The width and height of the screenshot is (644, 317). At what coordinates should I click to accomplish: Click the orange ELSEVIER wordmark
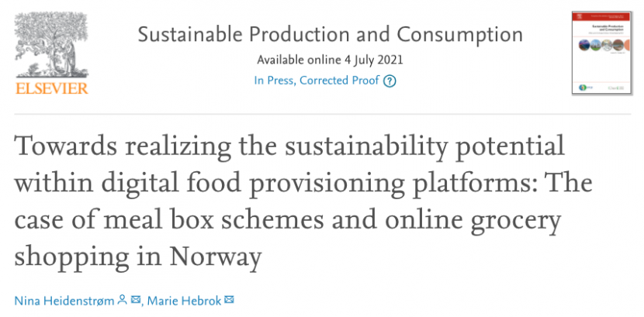click(x=52, y=88)
